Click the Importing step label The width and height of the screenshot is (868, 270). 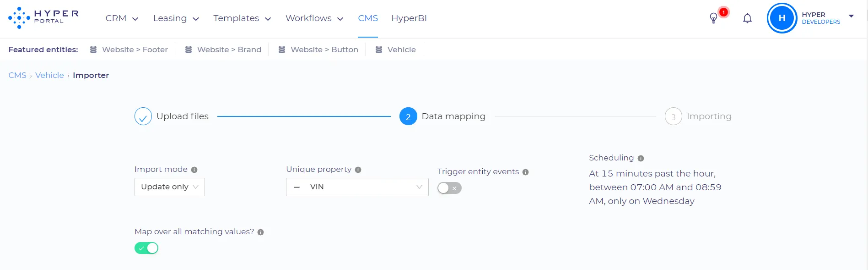709,116
